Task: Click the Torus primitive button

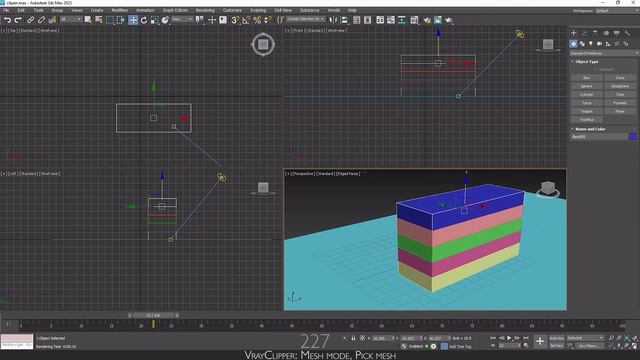Action: pos(587,103)
